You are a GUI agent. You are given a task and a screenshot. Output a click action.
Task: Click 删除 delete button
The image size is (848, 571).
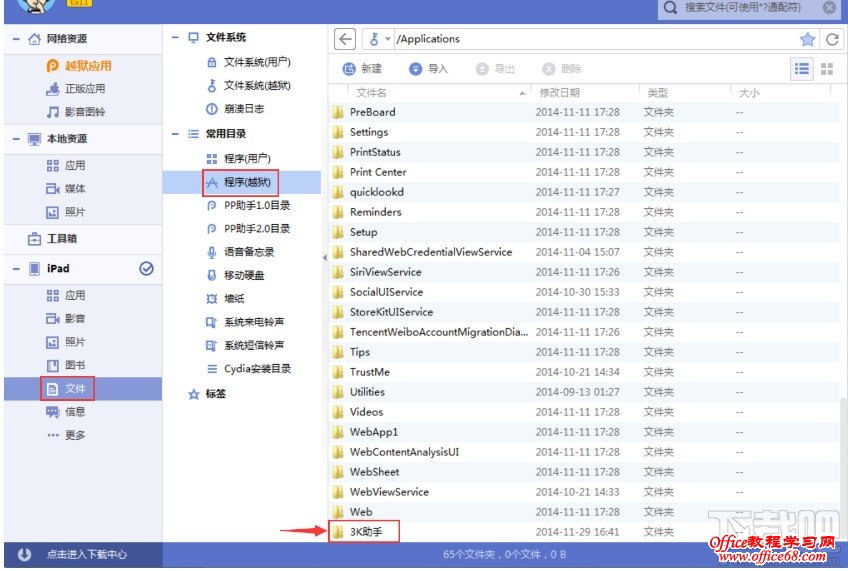point(562,69)
